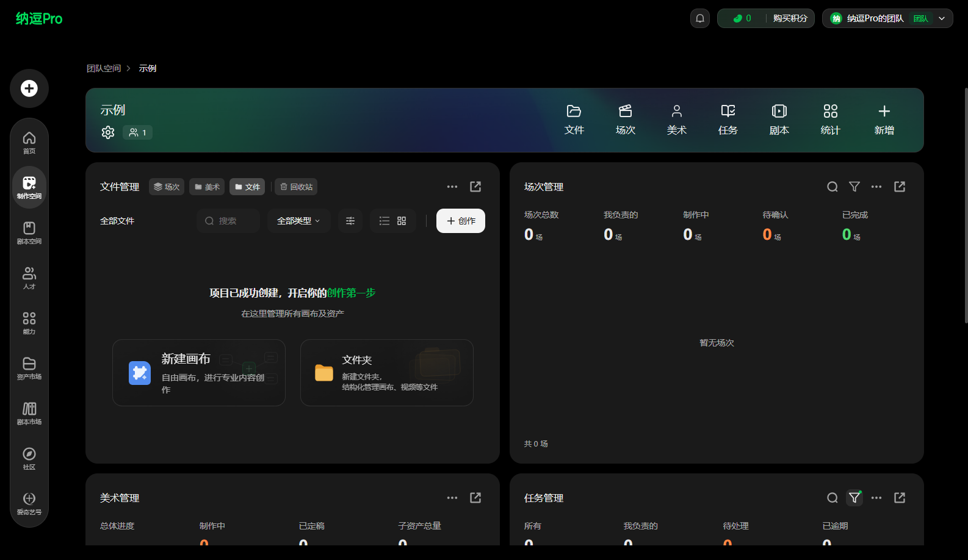The width and height of the screenshot is (968, 560).
Task: Click 示例 in breadcrumb
Action: click(x=148, y=68)
